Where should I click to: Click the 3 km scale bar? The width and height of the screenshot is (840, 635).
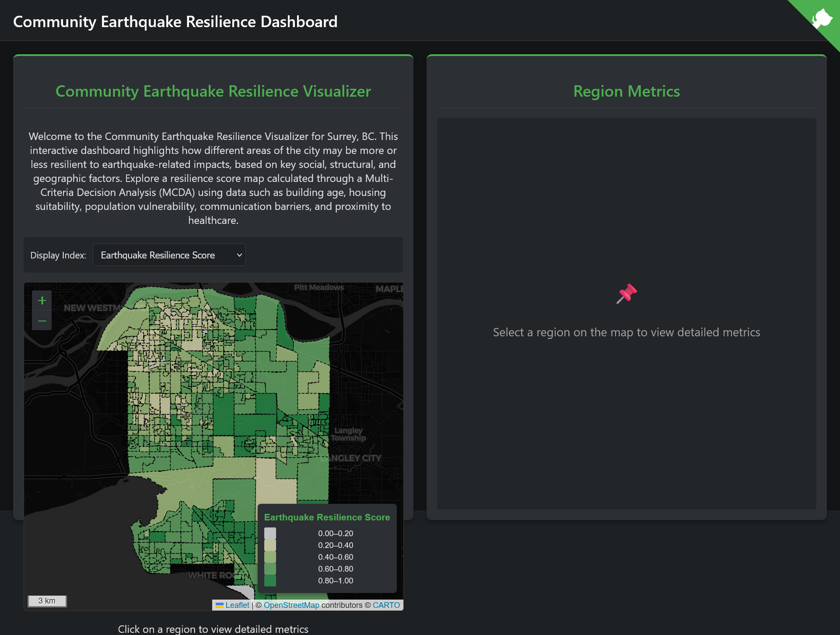coord(47,601)
